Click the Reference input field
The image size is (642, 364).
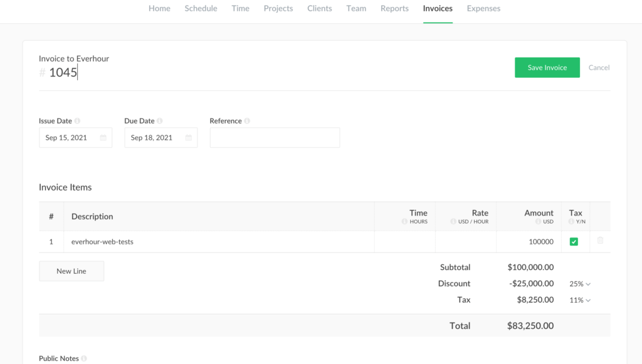[275, 137]
